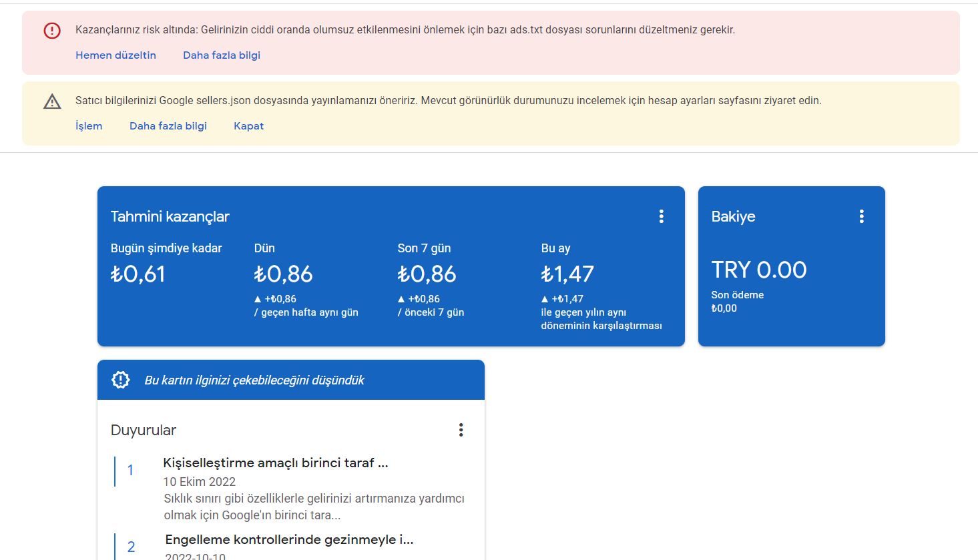
Task: Click the Tahmini kazançlar title
Action: [x=170, y=216]
